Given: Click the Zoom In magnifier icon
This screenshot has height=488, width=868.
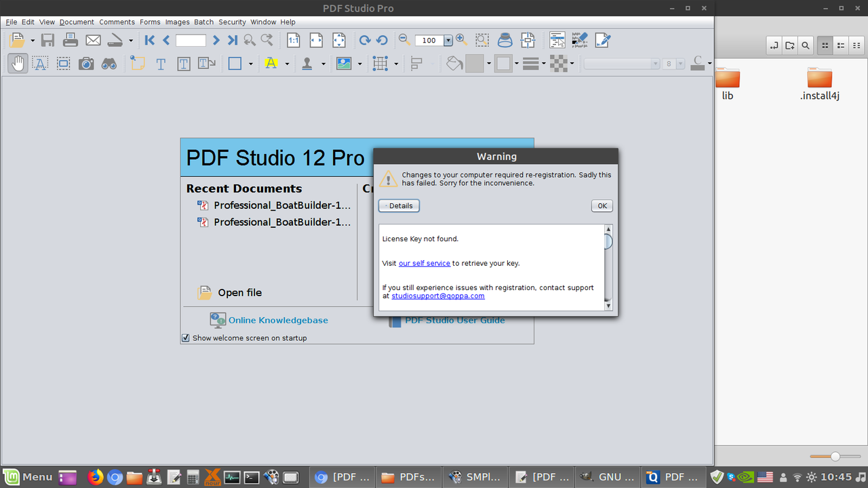Looking at the screenshot, I should tap(461, 39).
